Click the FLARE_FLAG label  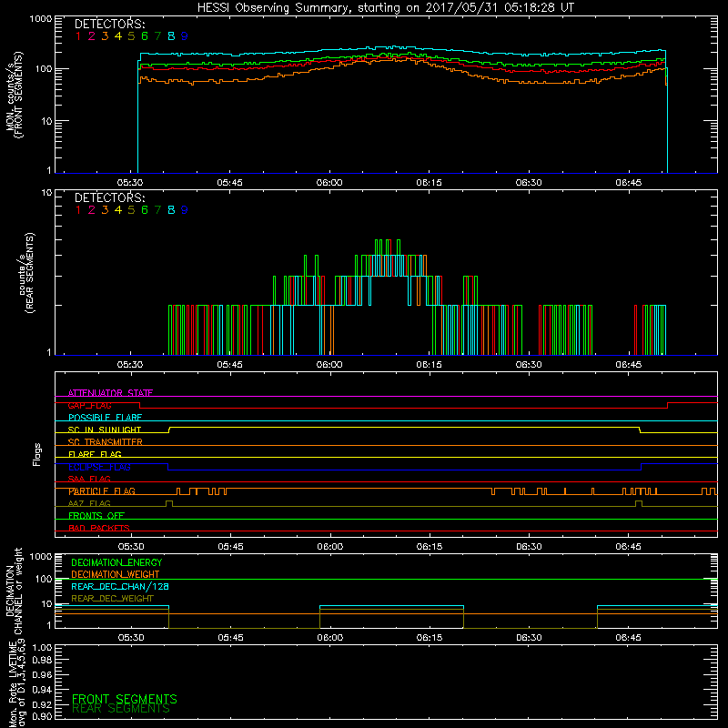(95, 454)
